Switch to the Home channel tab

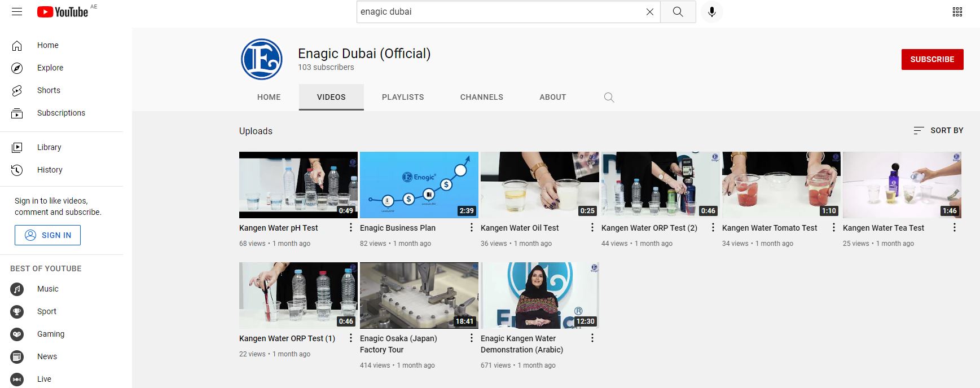click(269, 97)
